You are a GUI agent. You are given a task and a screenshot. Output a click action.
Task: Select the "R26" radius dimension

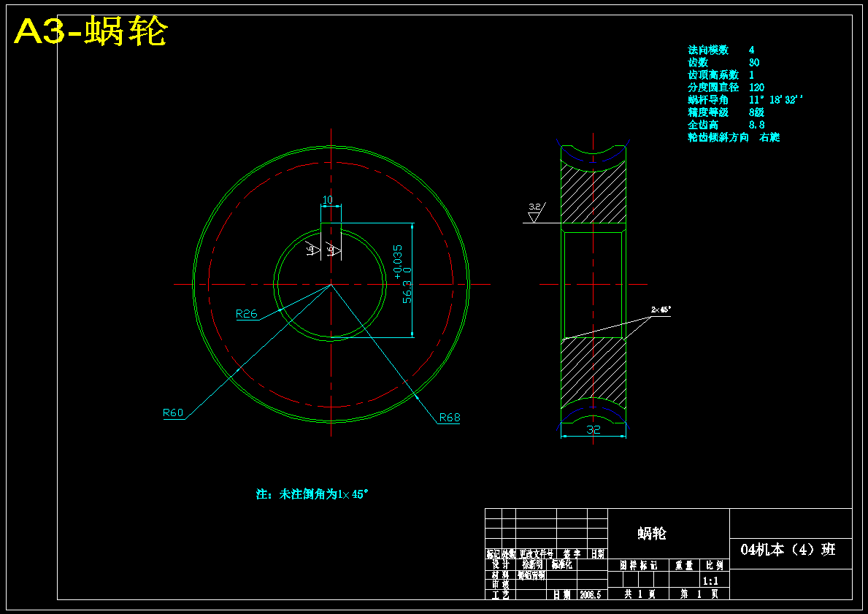coord(247,314)
